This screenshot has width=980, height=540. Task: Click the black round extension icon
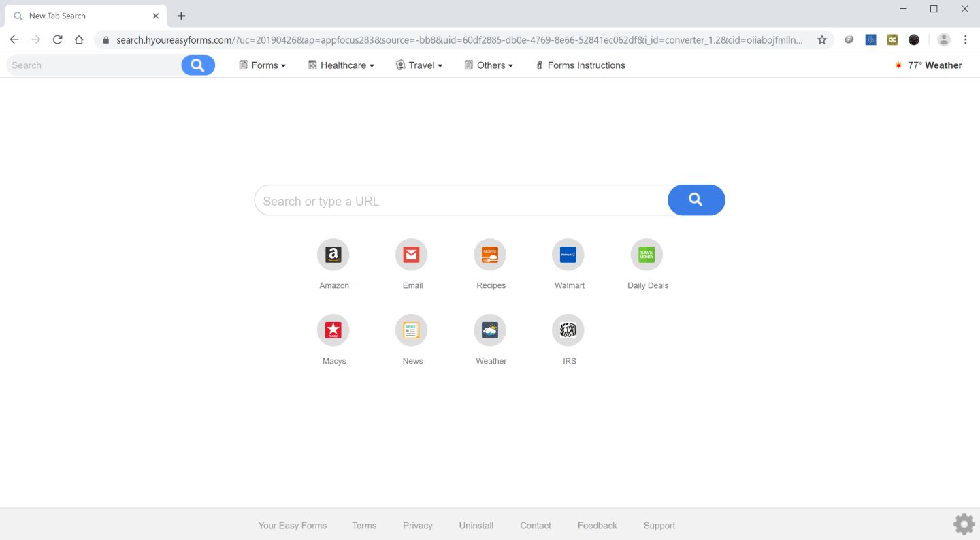(x=914, y=39)
